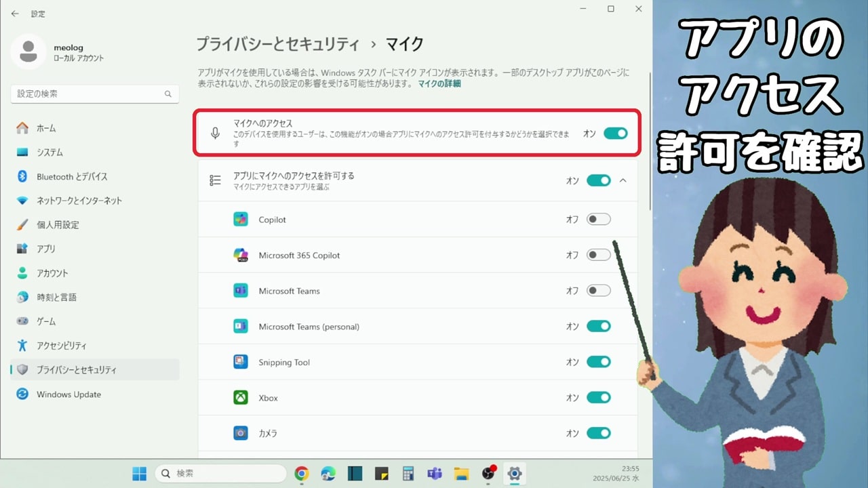The height and width of the screenshot is (488, 868).
Task: Collapse the app microphone access list chevron
Action: pos(624,180)
